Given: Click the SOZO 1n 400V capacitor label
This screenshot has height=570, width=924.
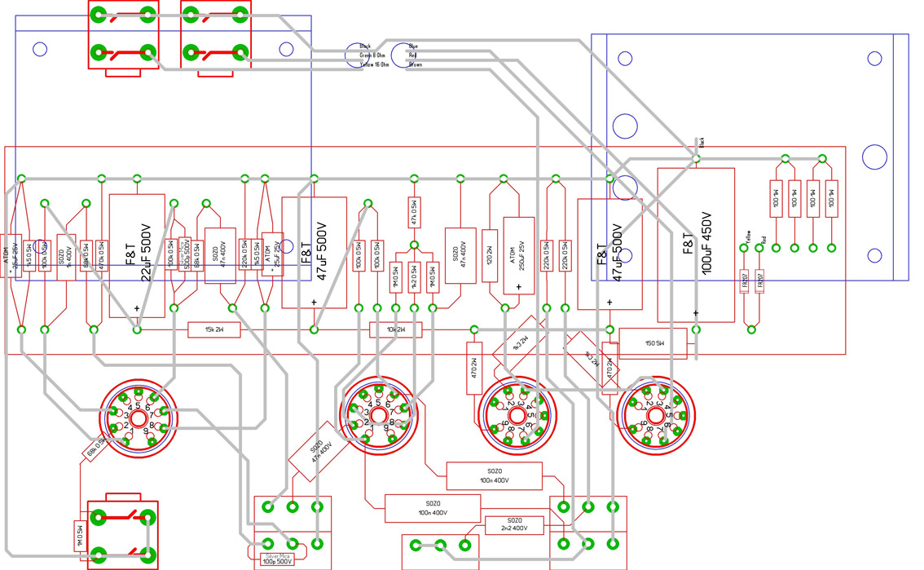Looking at the screenshot, I should click(66, 255).
